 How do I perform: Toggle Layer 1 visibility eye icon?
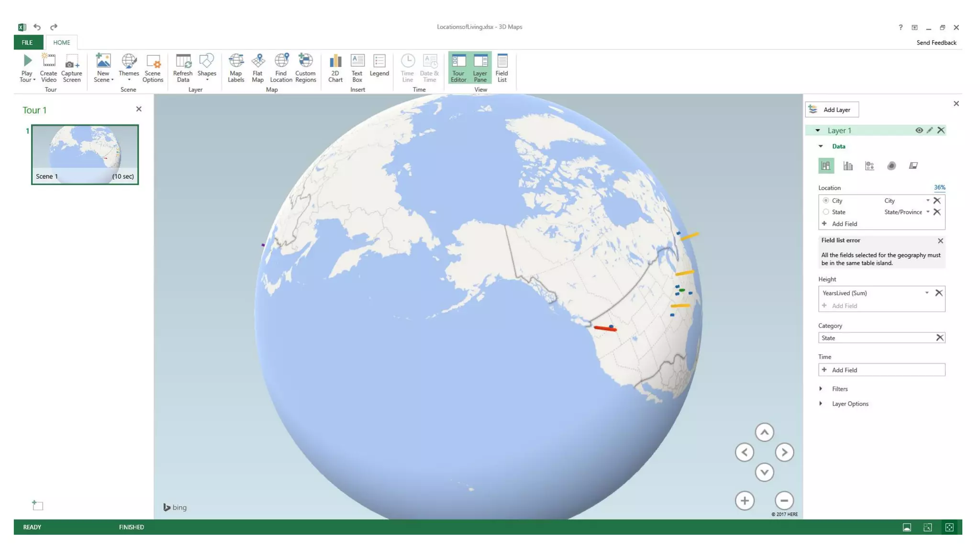click(919, 131)
